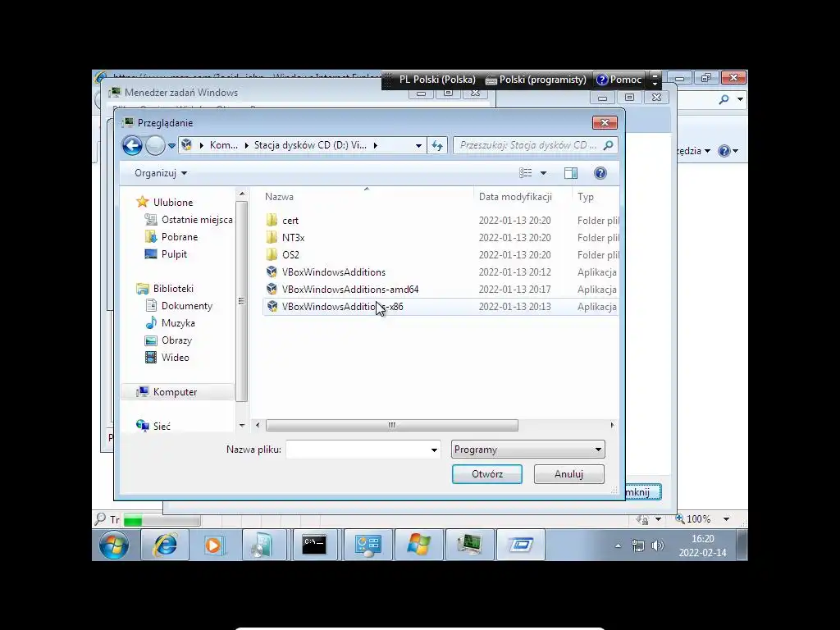Click the horizontal scrollbar thumb in file list
840x630 pixels.
(391, 426)
